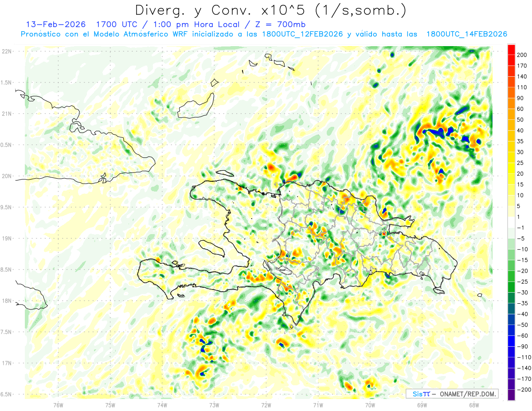Click the '21N' latitude label
Screen dimensions: 532x411
pos(7,114)
